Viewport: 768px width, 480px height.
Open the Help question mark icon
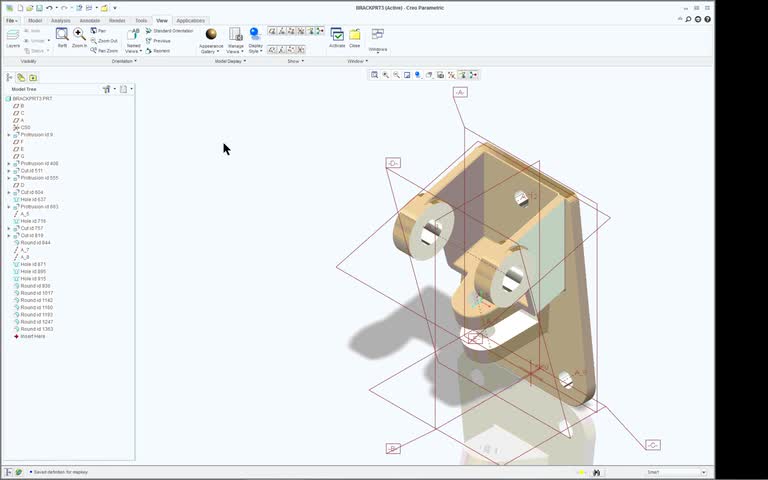pos(707,20)
